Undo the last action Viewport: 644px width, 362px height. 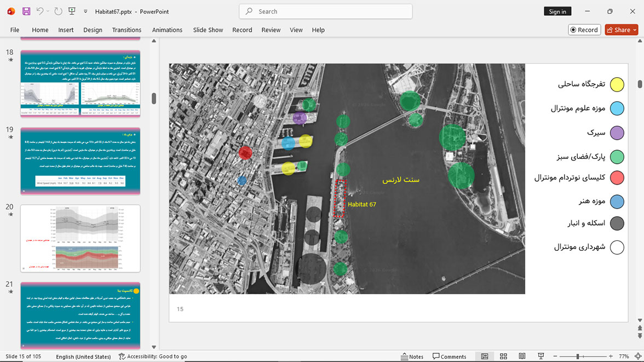click(x=39, y=12)
